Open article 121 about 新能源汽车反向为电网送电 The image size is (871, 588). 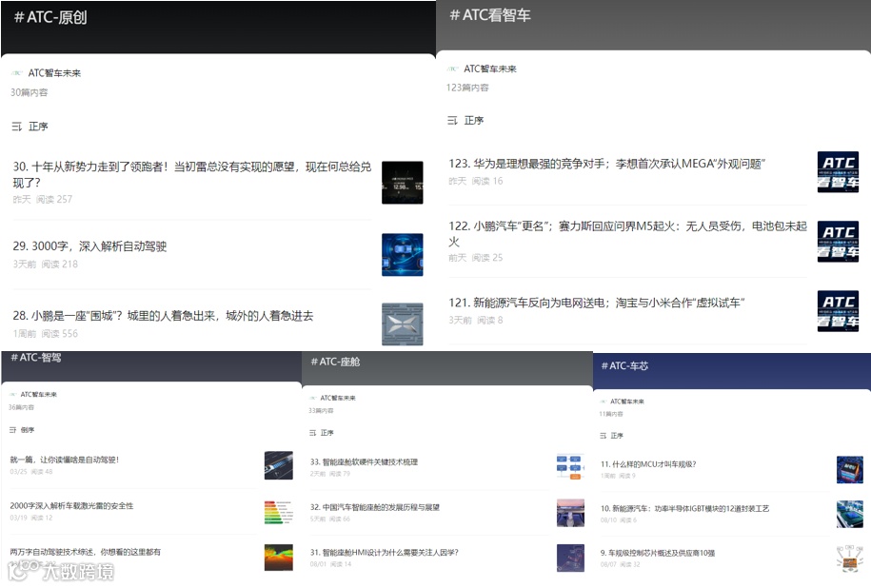[x=597, y=303]
